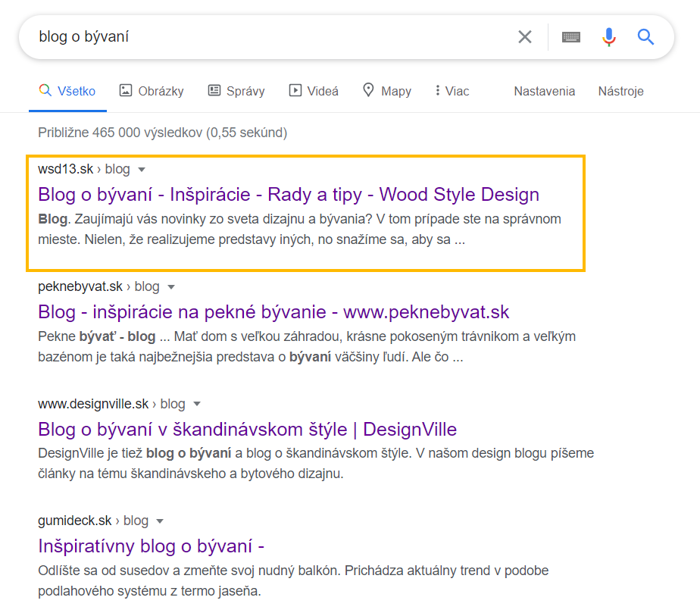Click the gumideck.sk › blog breadcrumb
The image size is (700, 613).
(x=93, y=521)
